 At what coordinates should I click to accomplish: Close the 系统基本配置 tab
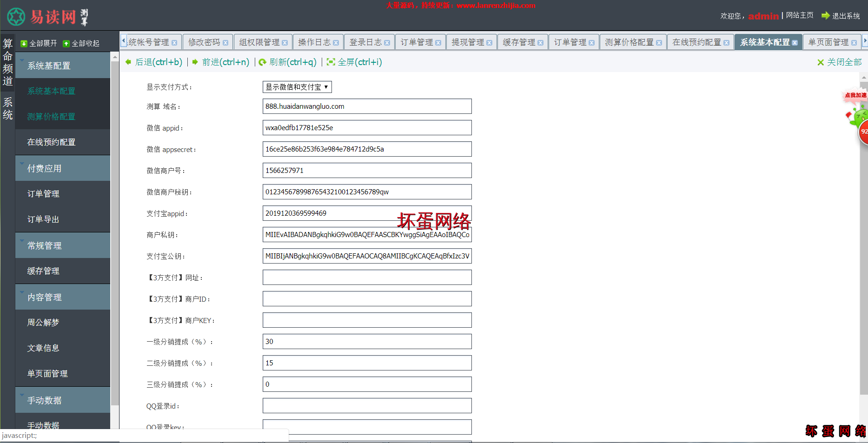pos(795,43)
